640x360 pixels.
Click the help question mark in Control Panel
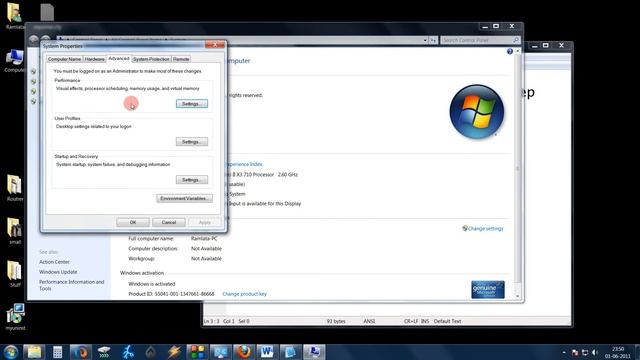[x=510, y=51]
